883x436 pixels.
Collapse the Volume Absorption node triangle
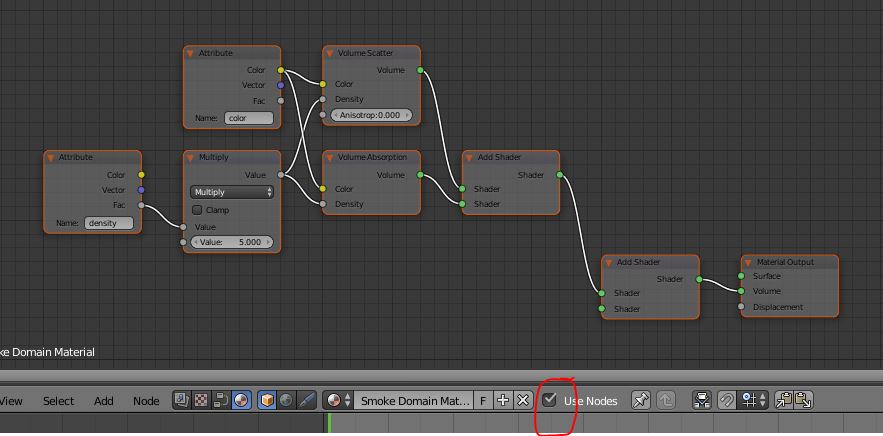(330, 157)
